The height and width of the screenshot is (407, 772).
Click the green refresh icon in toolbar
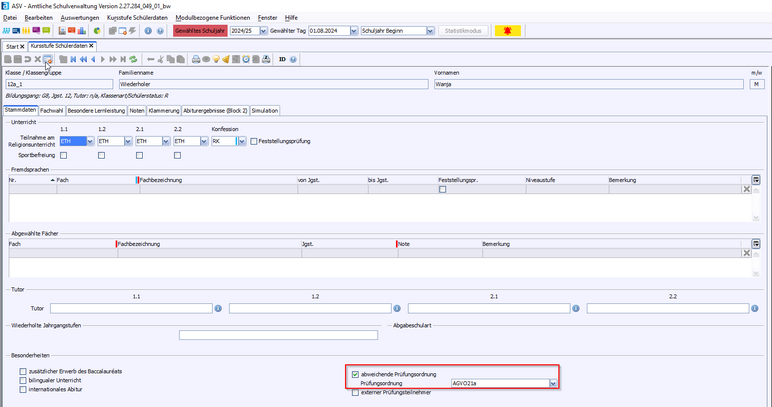(133, 59)
